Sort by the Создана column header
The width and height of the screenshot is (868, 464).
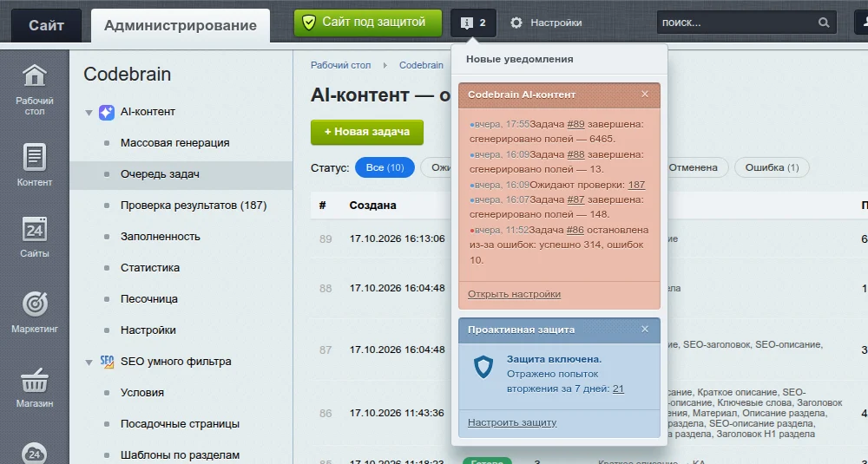(x=372, y=206)
